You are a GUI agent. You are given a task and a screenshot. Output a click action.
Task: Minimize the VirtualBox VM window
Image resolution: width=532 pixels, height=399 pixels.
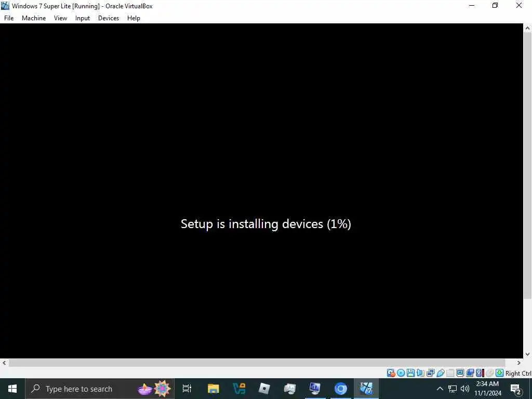(x=472, y=5)
